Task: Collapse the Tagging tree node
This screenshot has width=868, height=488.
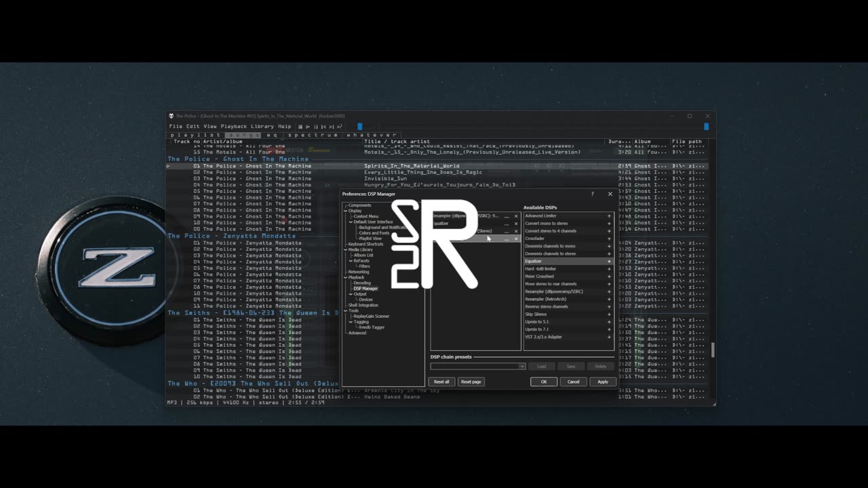Action: point(351,322)
